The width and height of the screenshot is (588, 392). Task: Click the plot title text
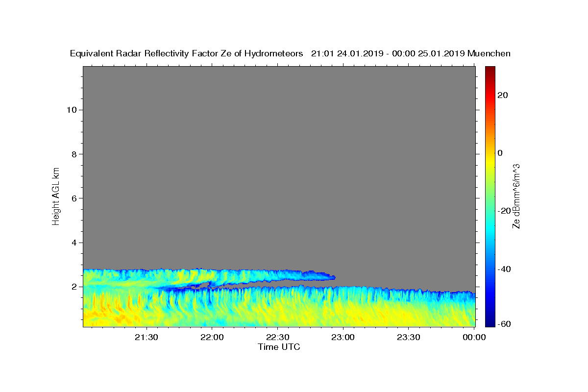point(290,54)
